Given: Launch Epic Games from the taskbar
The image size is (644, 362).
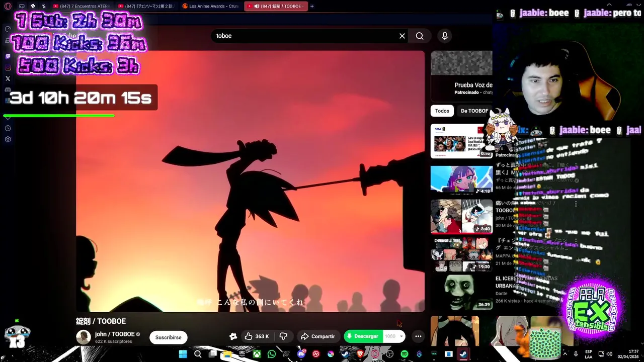Looking at the screenshot, I should 242,354.
